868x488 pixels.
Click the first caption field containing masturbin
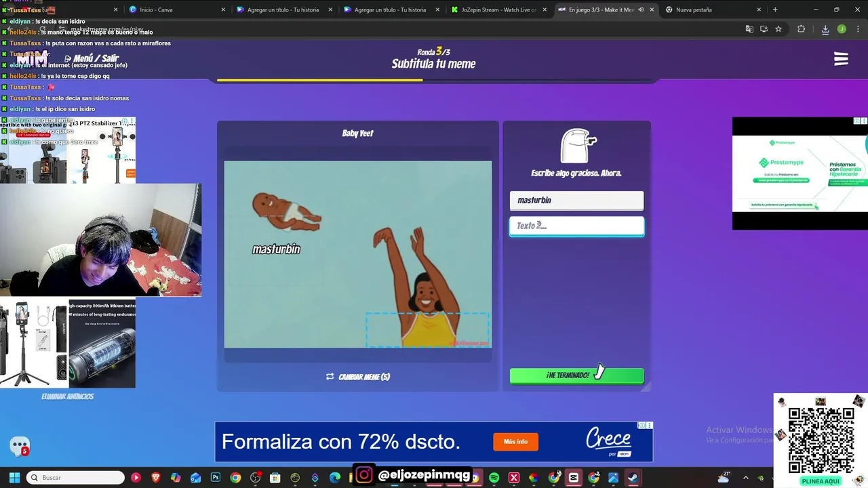click(576, 200)
